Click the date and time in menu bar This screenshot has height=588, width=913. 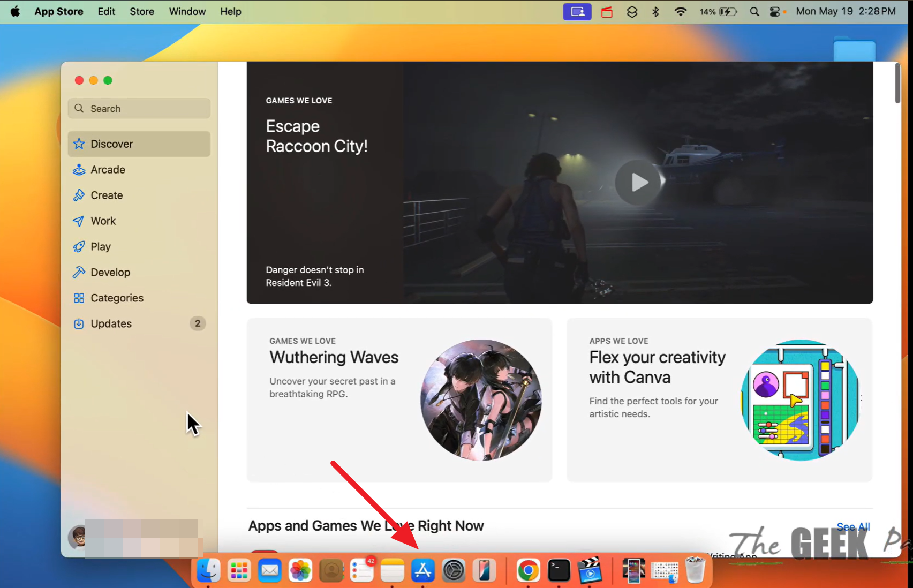point(846,11)
